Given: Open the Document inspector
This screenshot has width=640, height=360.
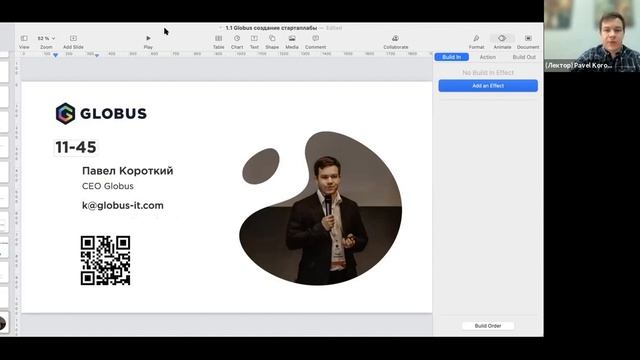Looking at the screenshot, I should point(528,42).
